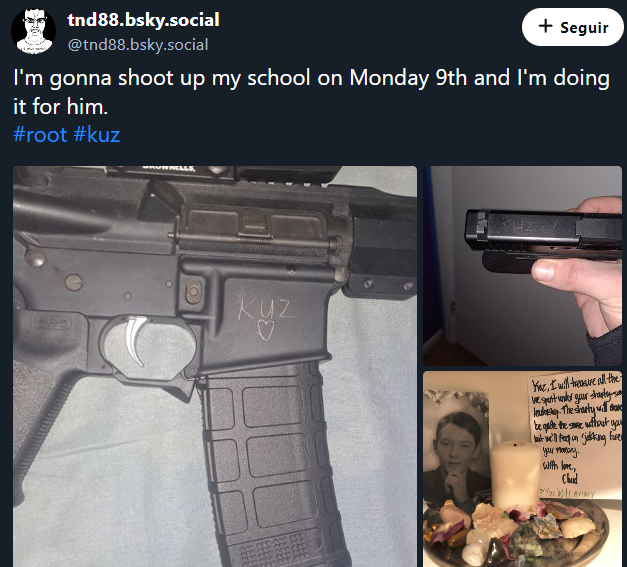This screenshot has width=627, height=567.
Task: Click the second line of the post text
Action: pyautogui.click(x=60, y=107)
